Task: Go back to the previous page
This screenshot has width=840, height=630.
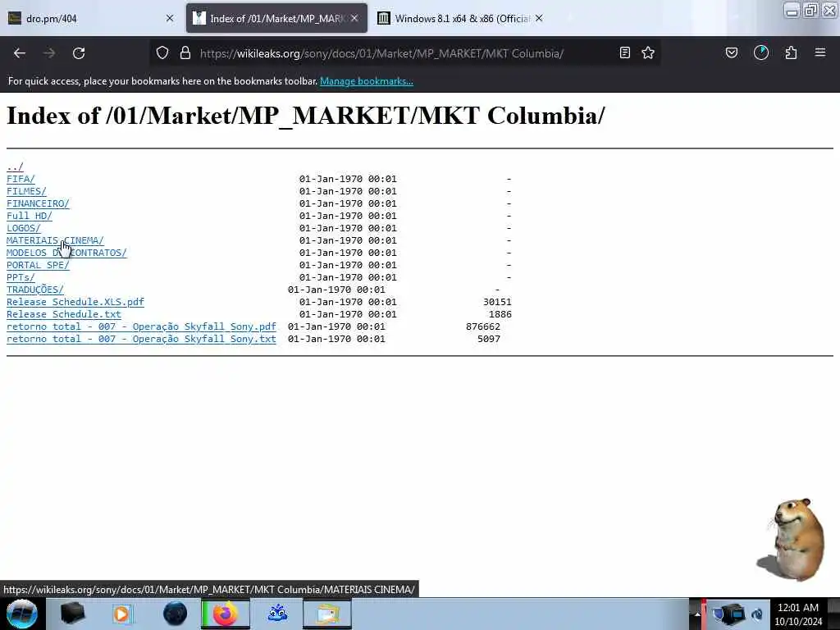Action: pos(20,53)
